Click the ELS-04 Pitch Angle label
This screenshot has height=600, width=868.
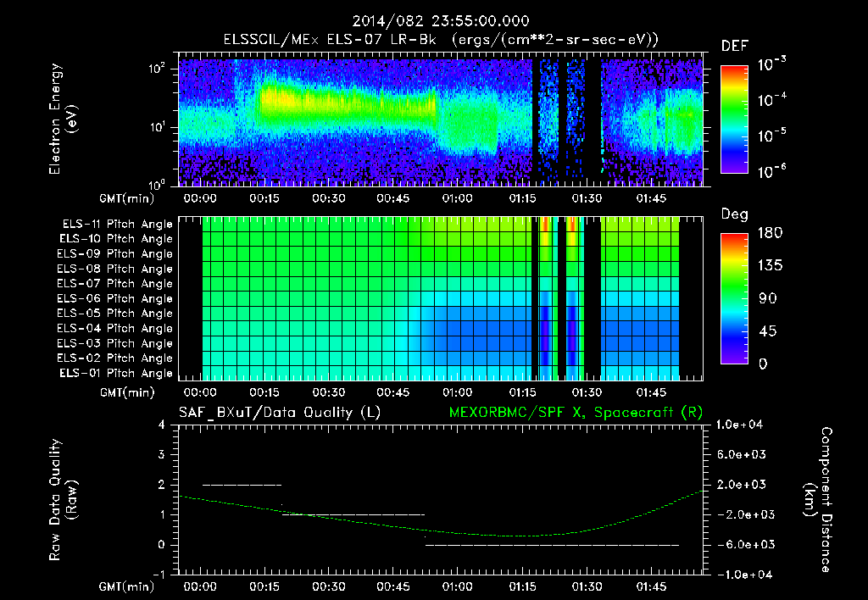pos(115,328)
